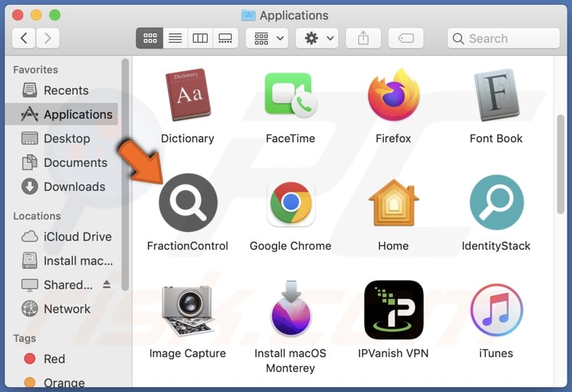The width and height of the screenshot is (572, 392).
Task: Click the Firefox name label
Action: tap(393, 138)
